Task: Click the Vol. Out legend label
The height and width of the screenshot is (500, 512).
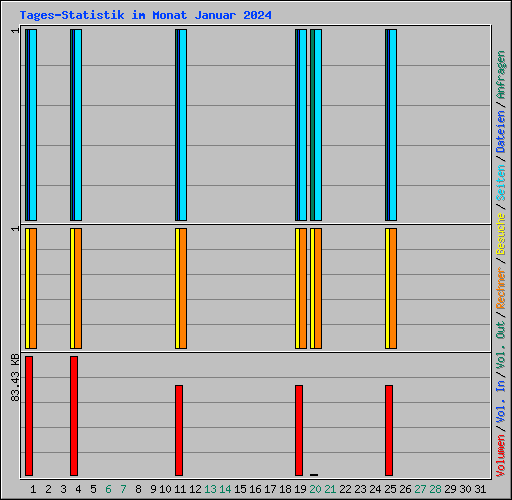Action: click(501, 345)
